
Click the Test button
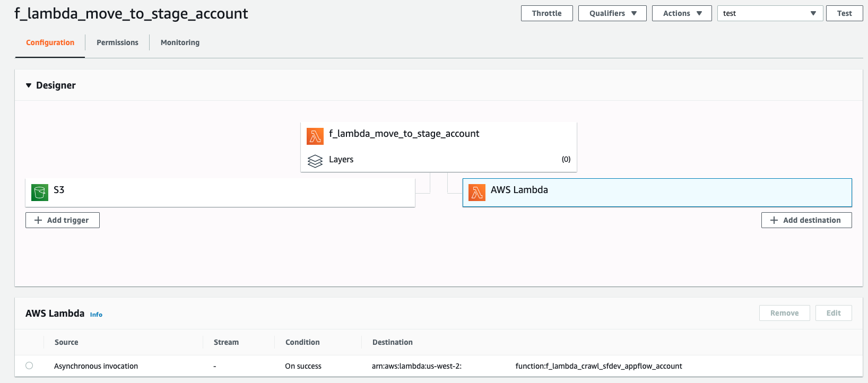(845, 13)
